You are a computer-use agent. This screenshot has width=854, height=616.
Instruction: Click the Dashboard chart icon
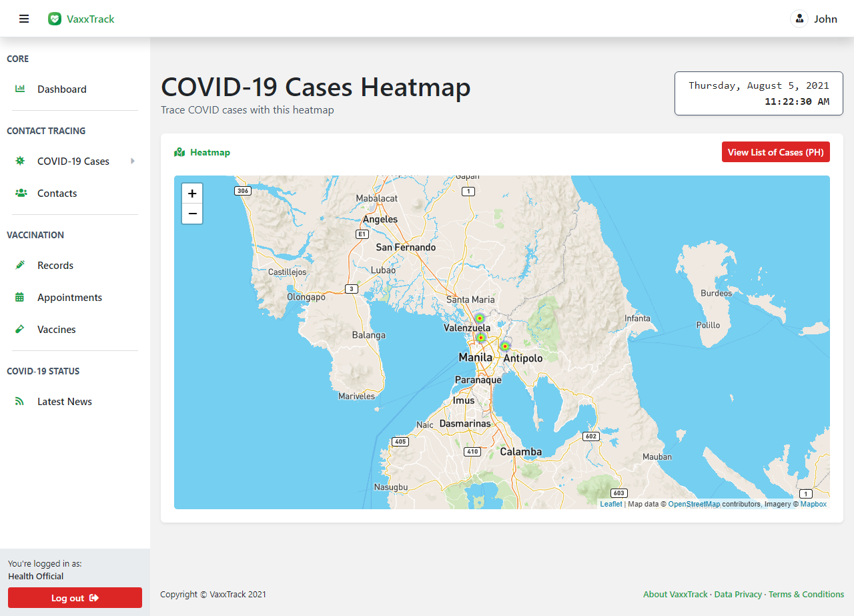pyautogui.click(x=20, y=89)
